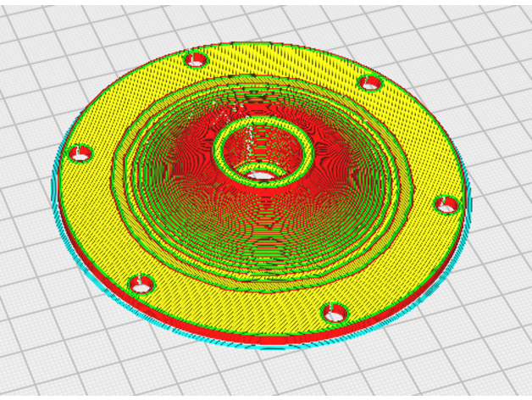Select the upper-right screw hole on flange
This screenshot has height=400, width=532.
[370, 82]
